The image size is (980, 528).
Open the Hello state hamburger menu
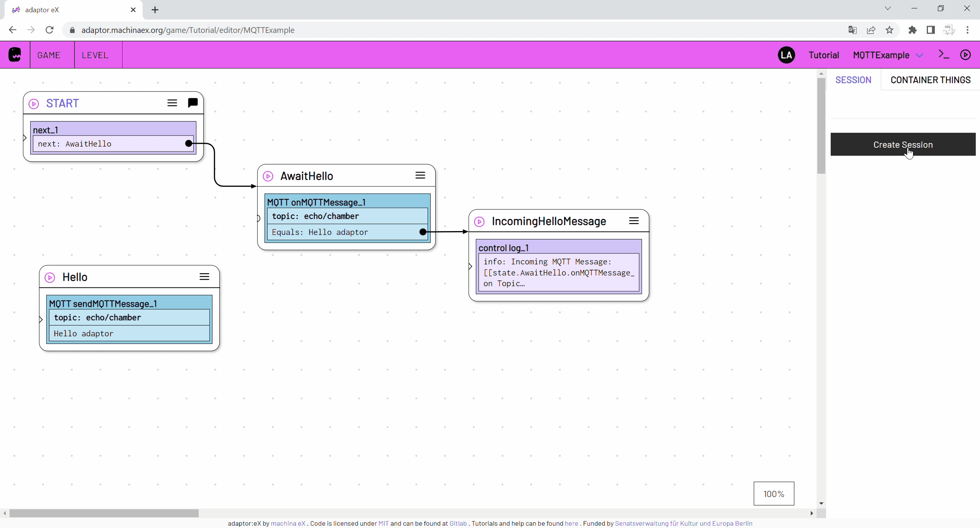coord(204,277)
